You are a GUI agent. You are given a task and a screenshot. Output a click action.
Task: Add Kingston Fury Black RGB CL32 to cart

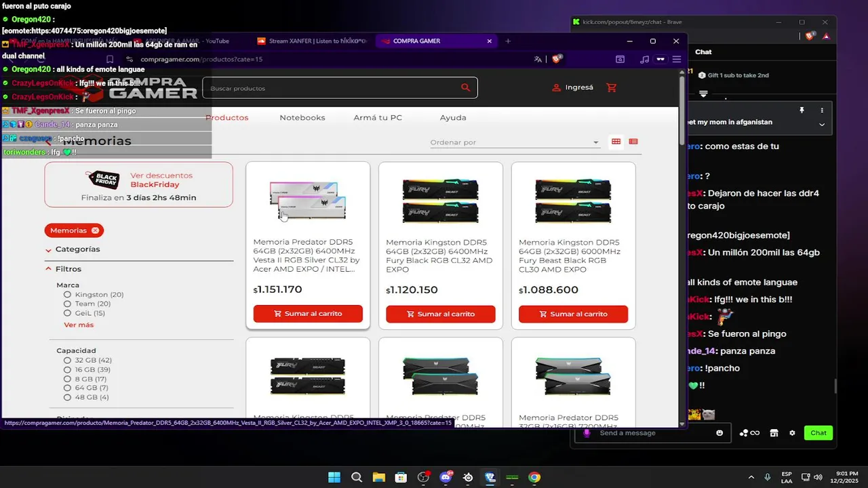(x=441, y=314)
